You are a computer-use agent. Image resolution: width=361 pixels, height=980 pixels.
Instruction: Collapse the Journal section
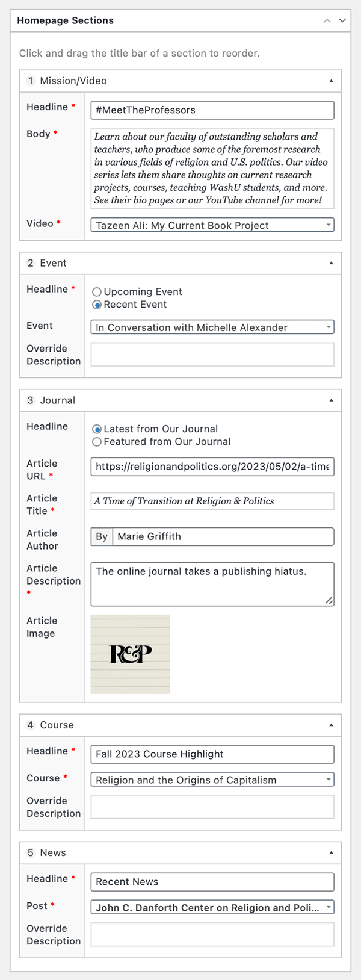pyautogui.click(x=331, y=400)
